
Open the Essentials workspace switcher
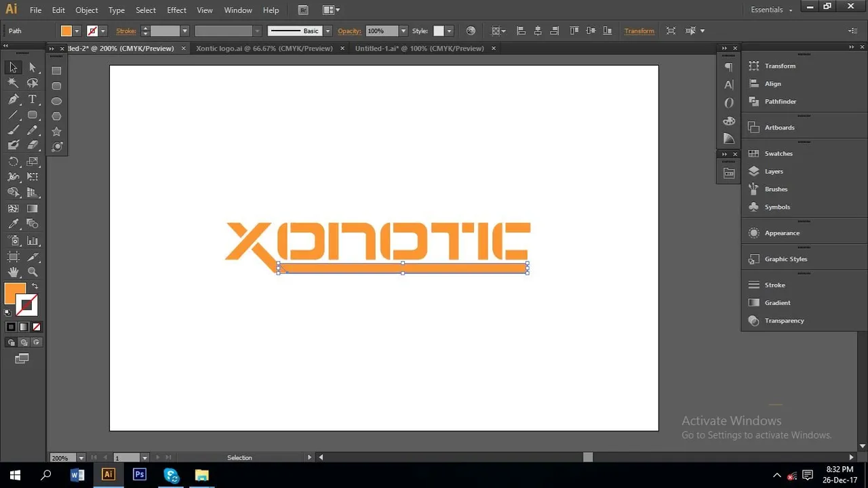772,9
